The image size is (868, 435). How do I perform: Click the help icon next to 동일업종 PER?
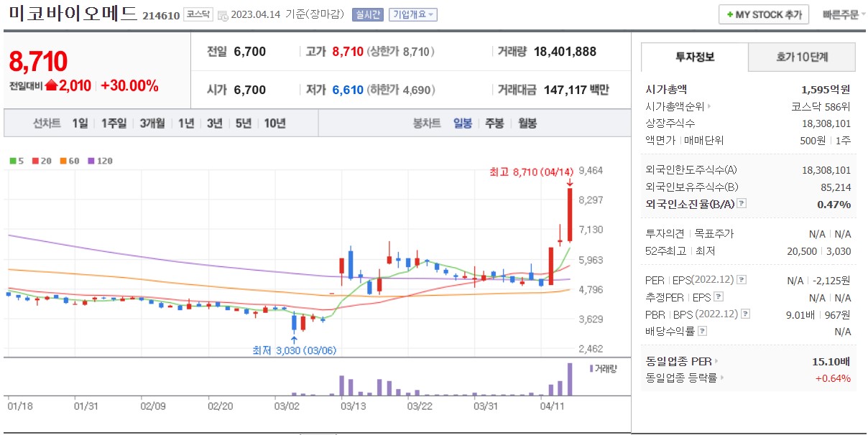click(x=716, y=362)
